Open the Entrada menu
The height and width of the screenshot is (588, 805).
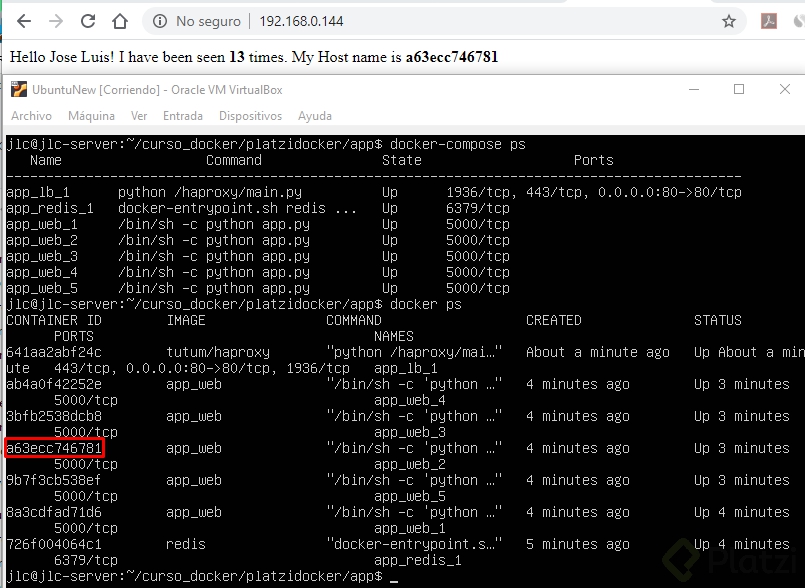183,116
